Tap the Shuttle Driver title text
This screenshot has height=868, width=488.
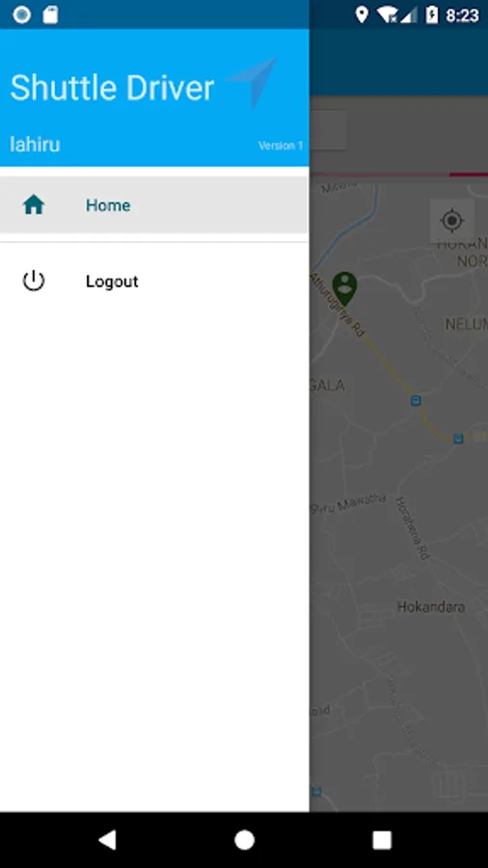[x=112, y=88]
